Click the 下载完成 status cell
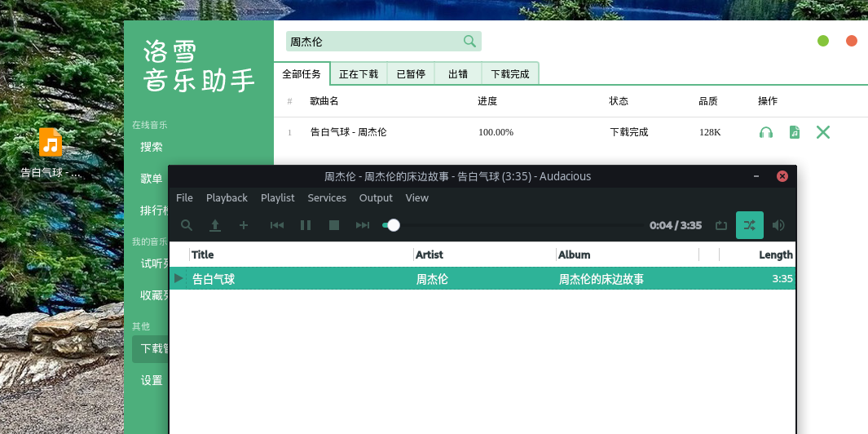The width and height of the screenshot is (868, 434). pyautogui.click(x=629, y=132)
